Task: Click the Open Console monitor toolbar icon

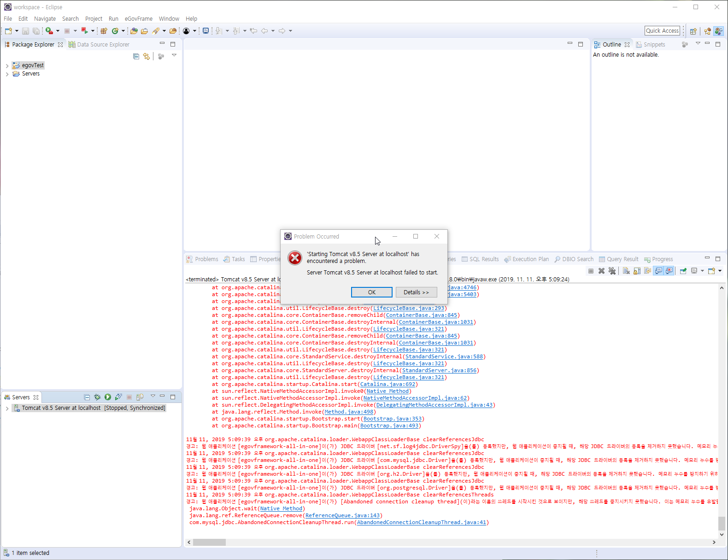Action: pyautogui.click(x=205, y=31)
